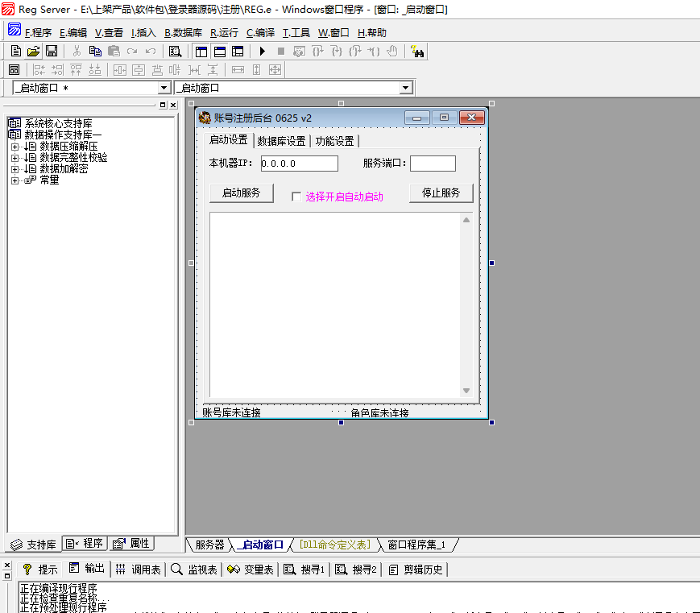This screenshot has height=613, width=700.
Task: Open the right _启动窗口 combo box dropdown
Action: pos(405,88)
